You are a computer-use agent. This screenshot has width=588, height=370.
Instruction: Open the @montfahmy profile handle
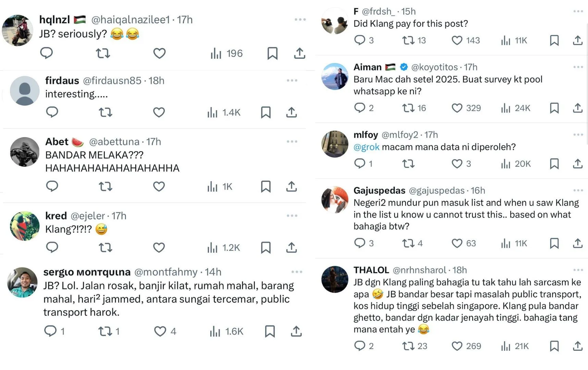point(166,272)
